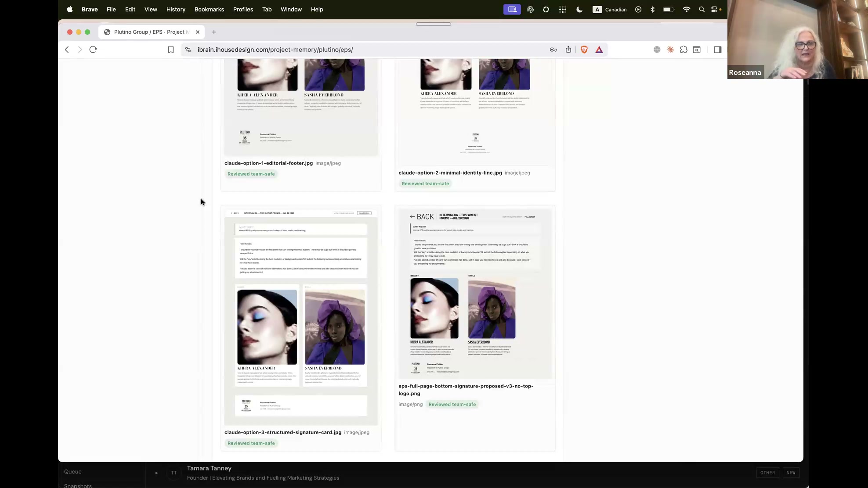Open the Apple menu
868x488 pixels.
tap(70, 9)
